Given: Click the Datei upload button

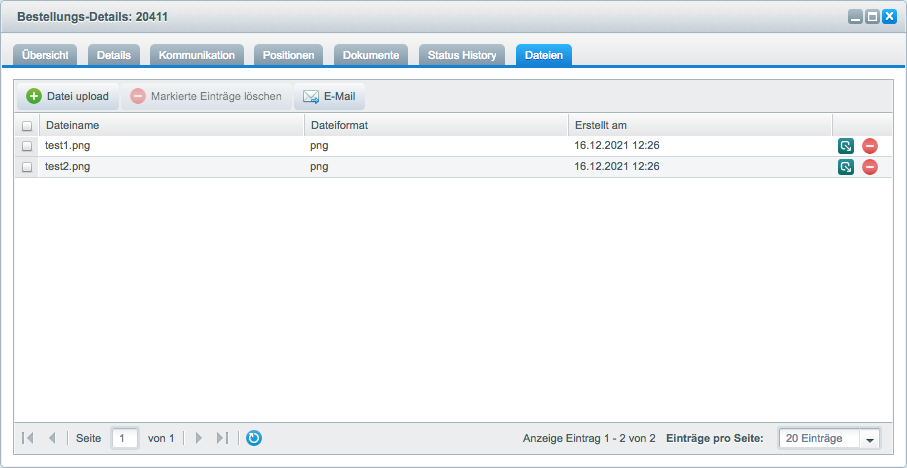Looking at the screenshot, I should click(67, 97).
